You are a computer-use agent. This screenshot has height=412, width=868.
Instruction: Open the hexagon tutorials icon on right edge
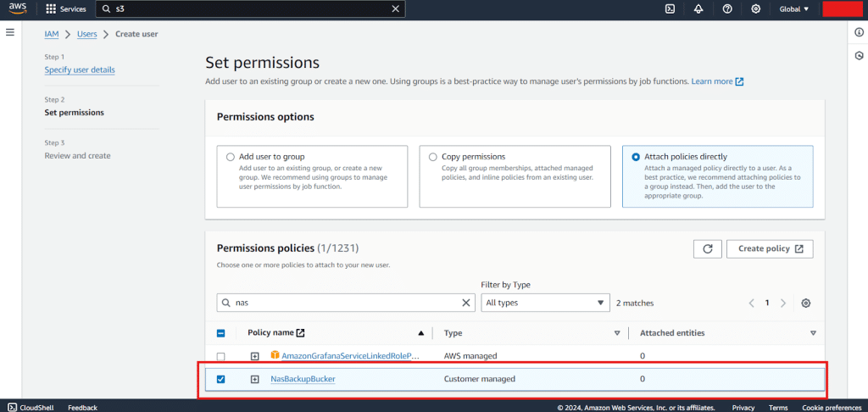pyautogui.click(x=860, y=55)
